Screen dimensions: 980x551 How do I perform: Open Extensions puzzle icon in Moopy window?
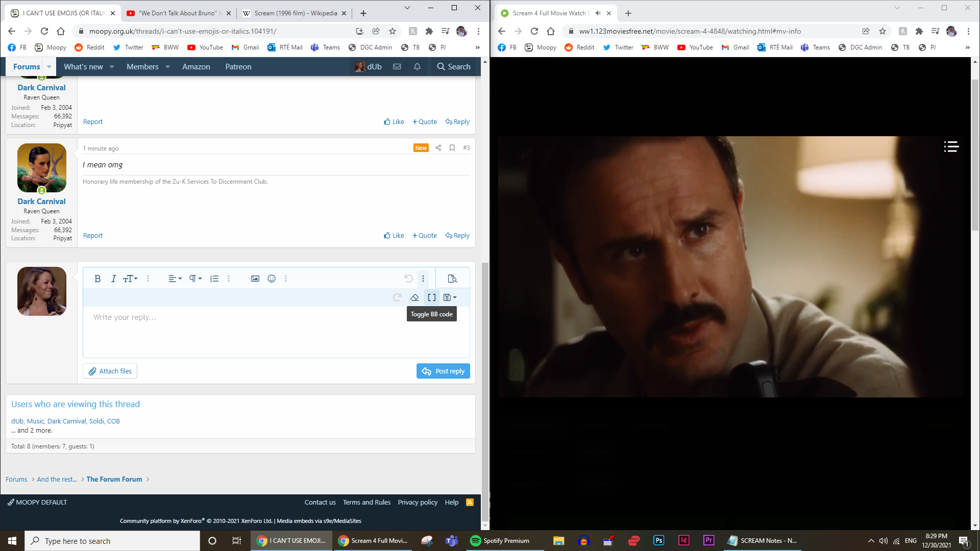[429, 31]
